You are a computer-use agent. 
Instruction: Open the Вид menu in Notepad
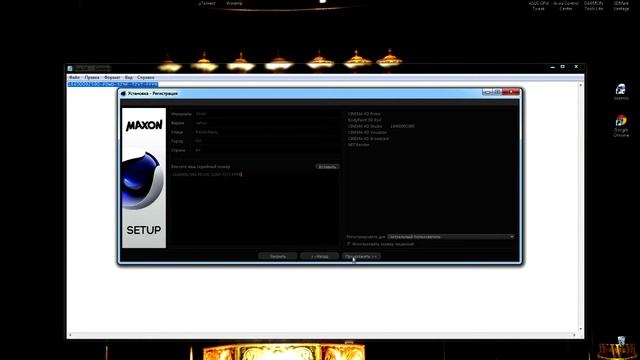(129, 77)
